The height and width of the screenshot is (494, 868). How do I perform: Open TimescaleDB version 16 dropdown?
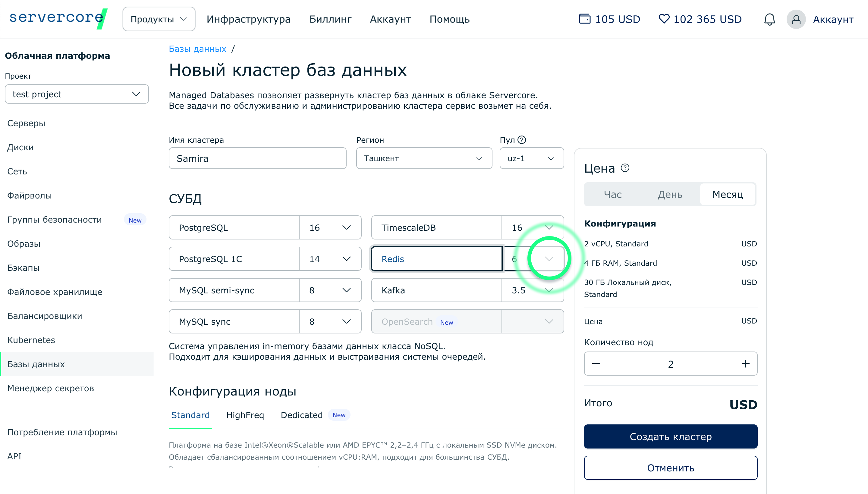coord(533,227)
